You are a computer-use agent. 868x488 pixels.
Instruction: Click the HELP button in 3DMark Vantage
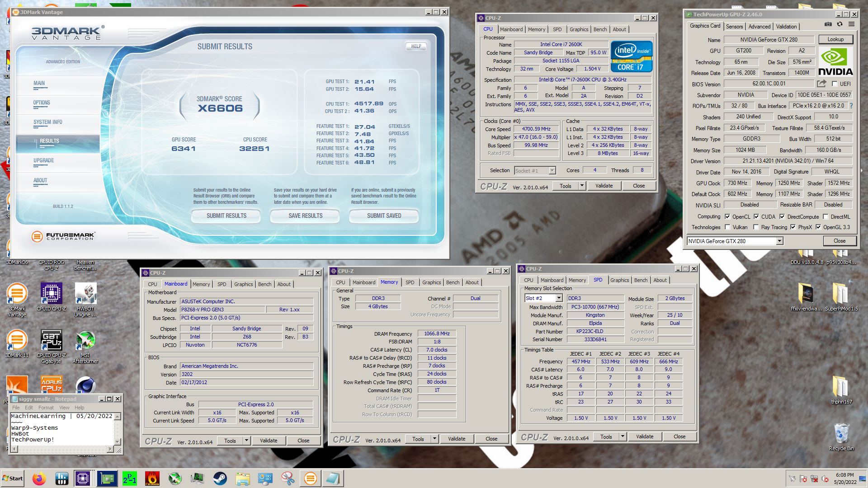tap(416, 46)
